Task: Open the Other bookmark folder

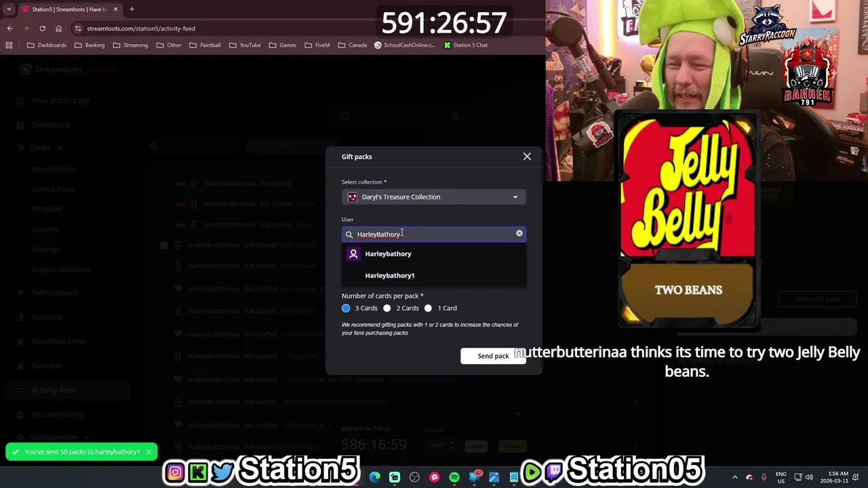Action: pyautogui.click(x=168, y=45)
